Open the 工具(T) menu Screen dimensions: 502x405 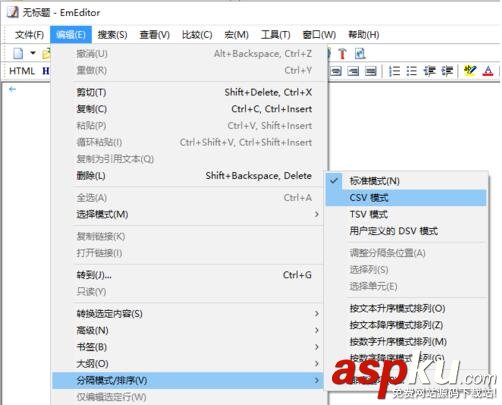click(275, 35)
